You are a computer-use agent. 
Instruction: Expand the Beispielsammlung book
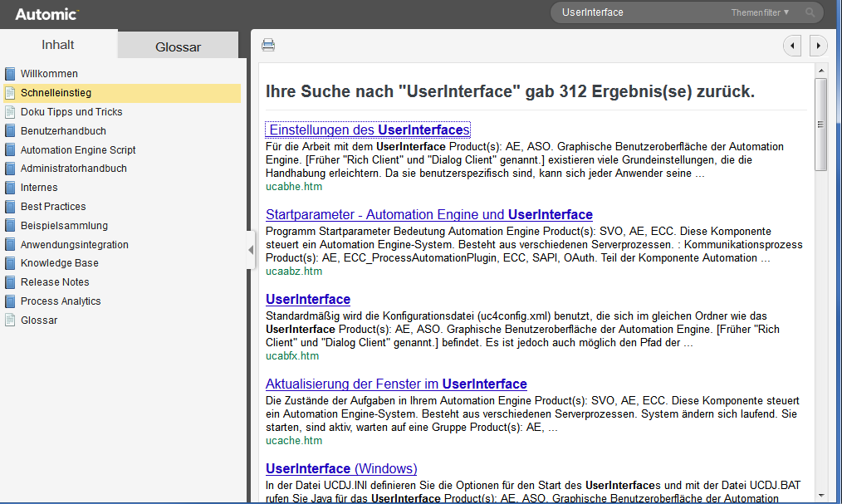click(x=64, y=226)
